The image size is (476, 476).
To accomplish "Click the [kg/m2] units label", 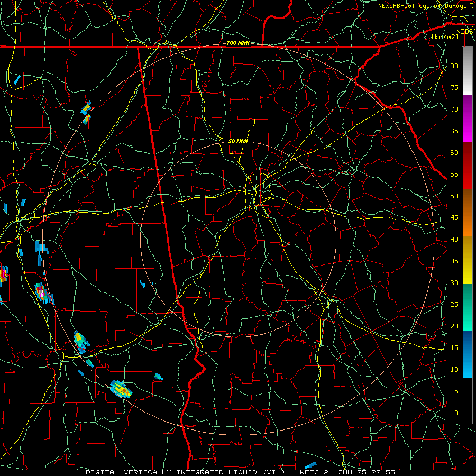I will coord(445,37).
